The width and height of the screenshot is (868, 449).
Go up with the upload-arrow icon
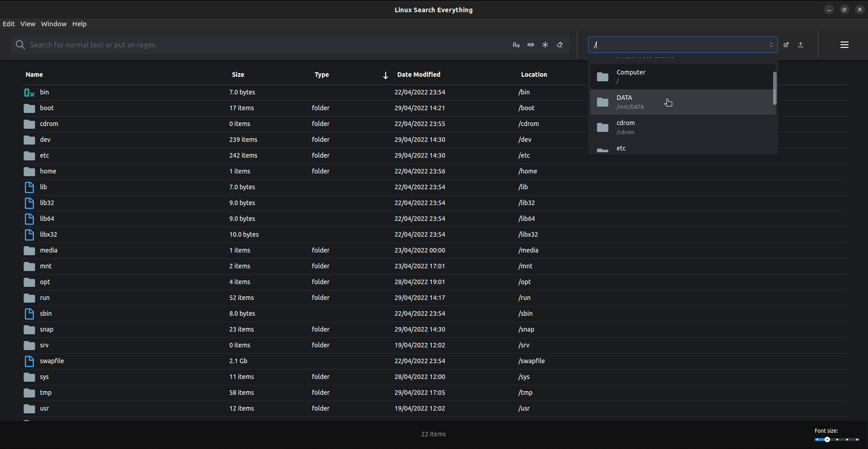[x=801, y=45]
